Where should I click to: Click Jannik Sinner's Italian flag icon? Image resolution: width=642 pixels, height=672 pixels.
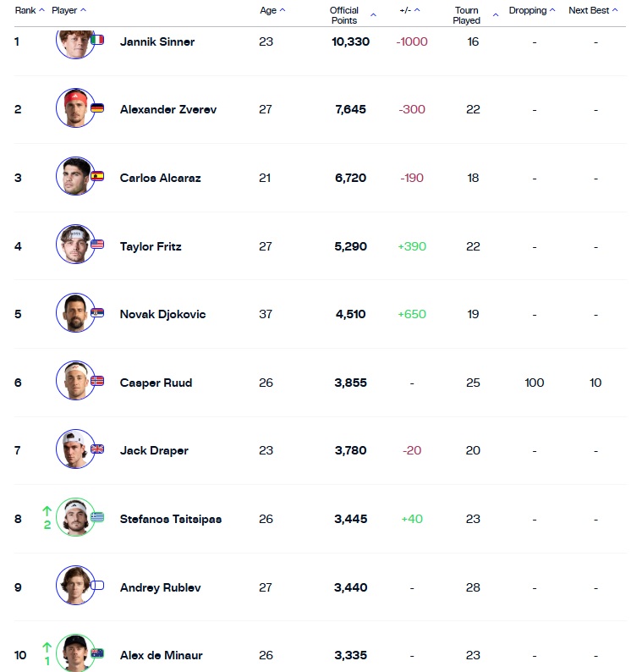click(x=97, y=40)
